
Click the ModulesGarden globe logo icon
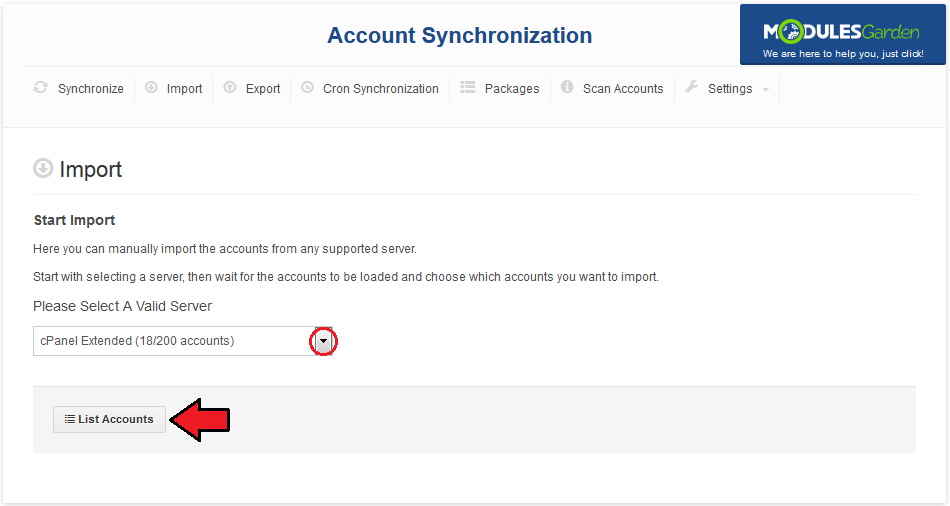point(789,32)
